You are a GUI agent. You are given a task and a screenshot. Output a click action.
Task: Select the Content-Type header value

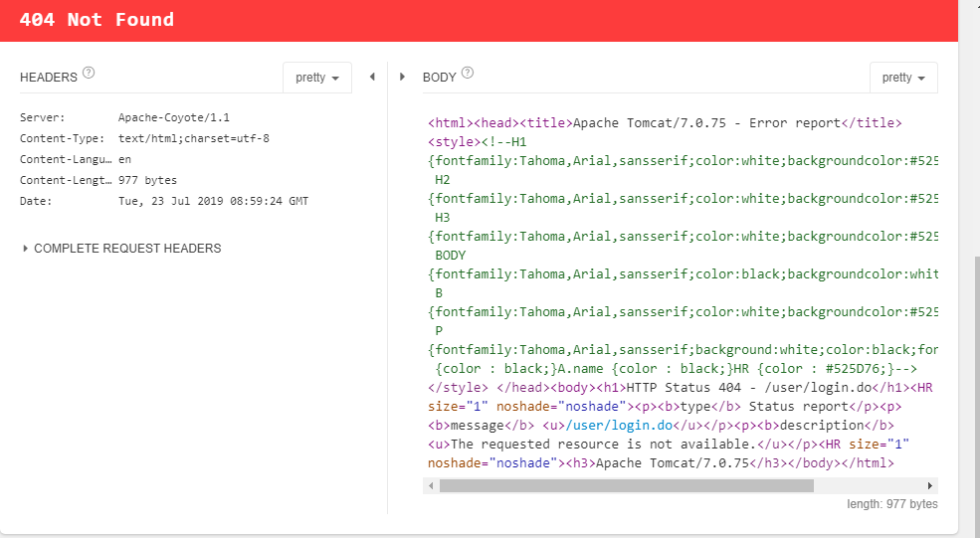193,138
